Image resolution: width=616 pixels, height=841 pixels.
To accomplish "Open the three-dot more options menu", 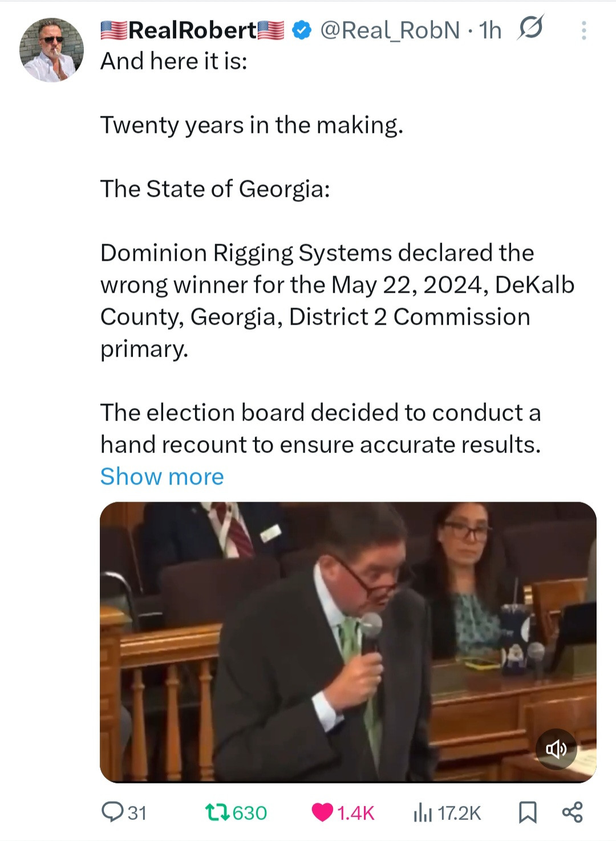I will click(x=583, y=30).
